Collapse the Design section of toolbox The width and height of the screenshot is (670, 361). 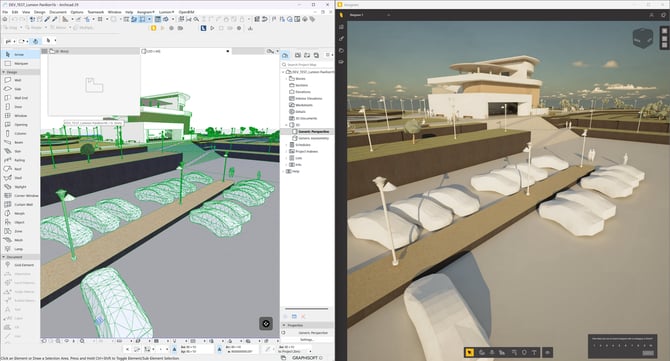(x=4, y=72)
